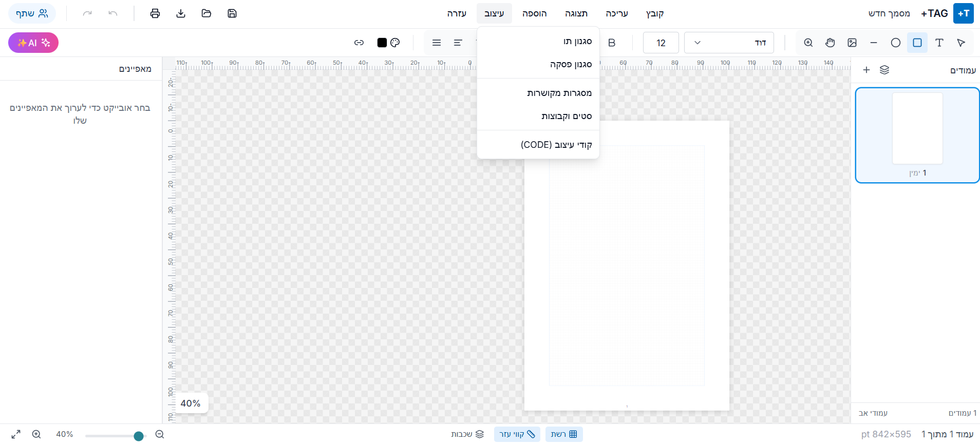
Task: Open the תצוגה menu
Action: coord(576,13)
